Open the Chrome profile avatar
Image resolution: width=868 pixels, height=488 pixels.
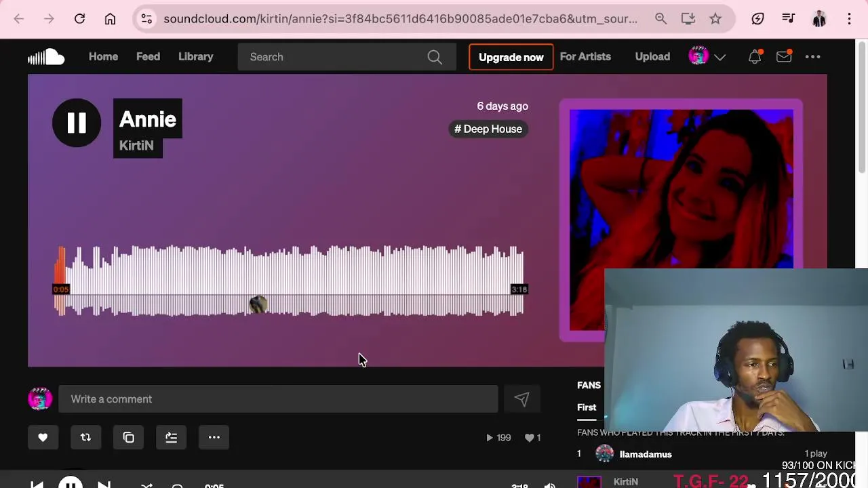point(819,19)
